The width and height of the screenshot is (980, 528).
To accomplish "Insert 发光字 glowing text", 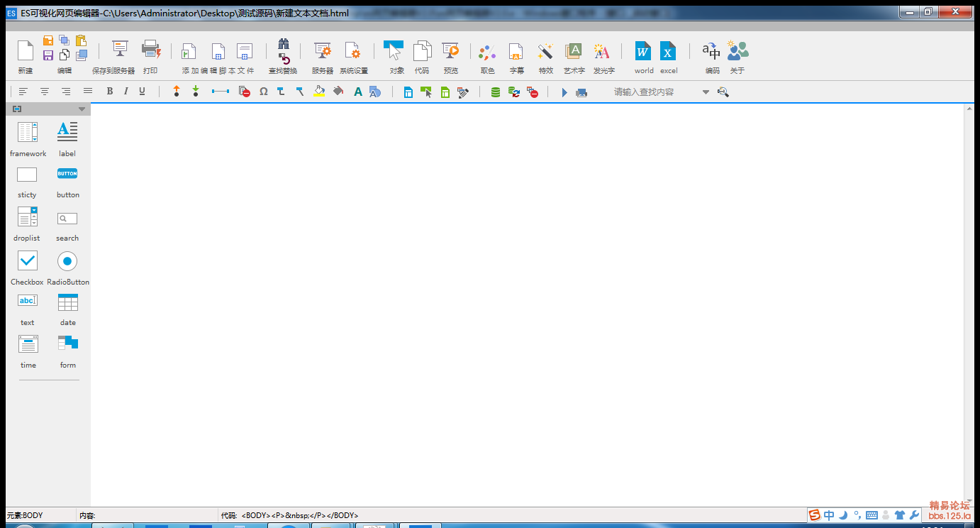I will (602, 51).
